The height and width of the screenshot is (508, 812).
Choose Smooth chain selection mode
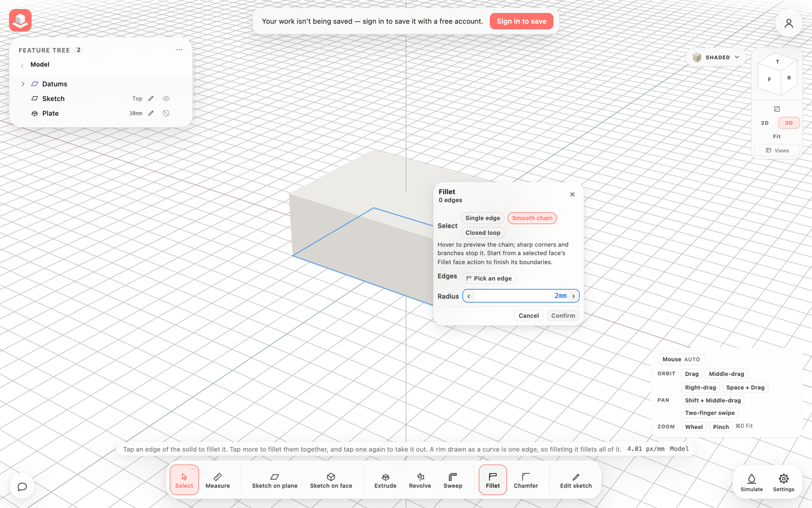[x=532, y=218]
